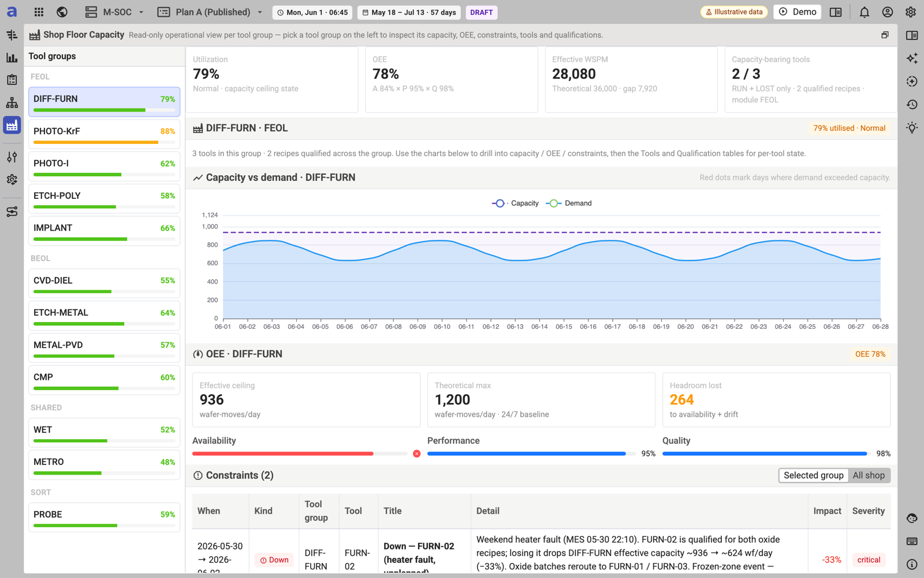Open the AI sparkle icon on right rail
924x578 pixels.
coord(912,58)
